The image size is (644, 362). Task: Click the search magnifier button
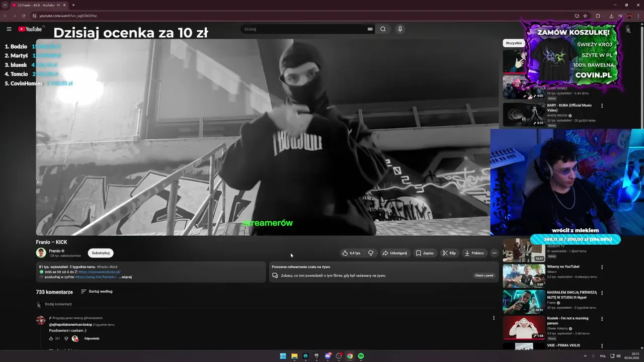coord(383,29)
